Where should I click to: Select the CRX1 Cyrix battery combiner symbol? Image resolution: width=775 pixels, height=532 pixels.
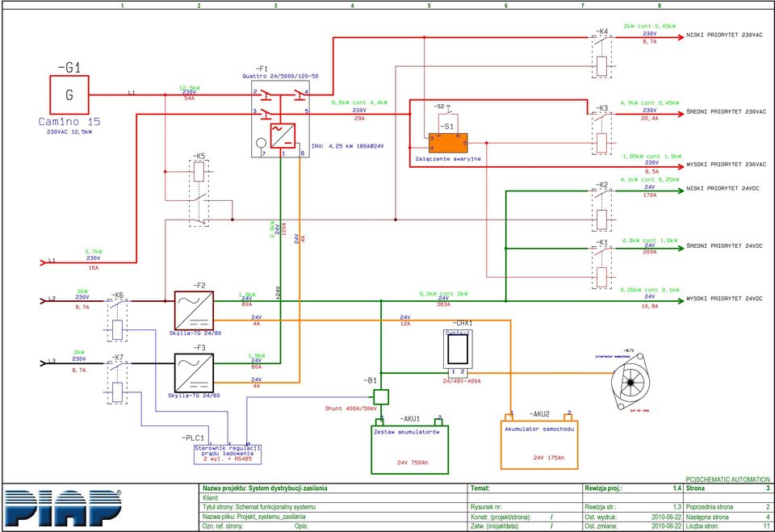click(x=458, y=353)
